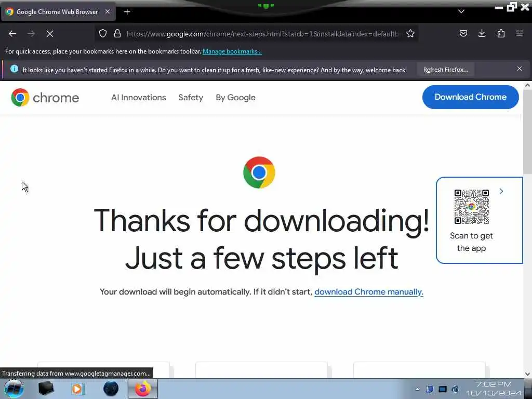Launch the media player taskbar icon

(77, 389)
